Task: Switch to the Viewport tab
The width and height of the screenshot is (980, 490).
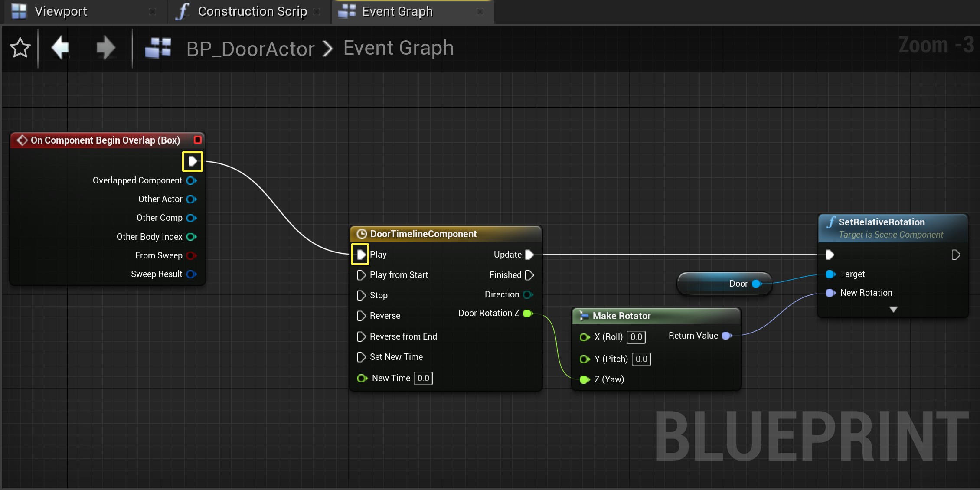Action: click(x=61, y=11)
